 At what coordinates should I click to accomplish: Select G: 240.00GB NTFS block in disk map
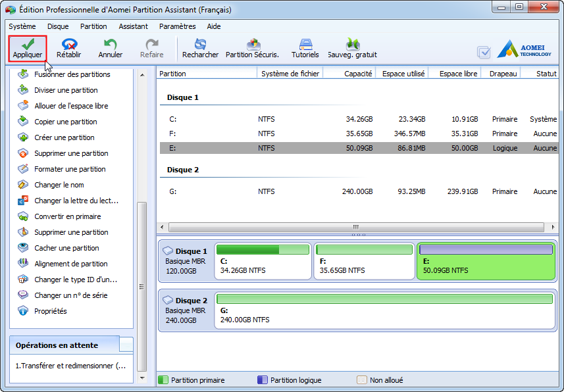coord(385,310)
